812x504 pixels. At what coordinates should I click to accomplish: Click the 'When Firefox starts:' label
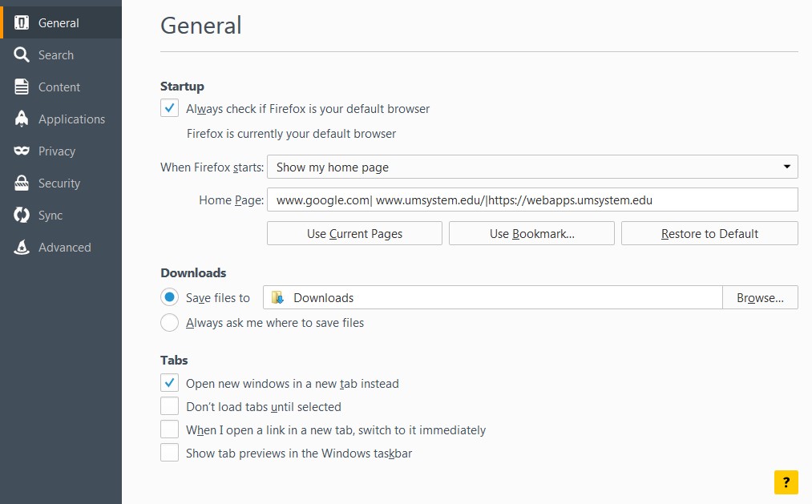[x=212, y=167]
